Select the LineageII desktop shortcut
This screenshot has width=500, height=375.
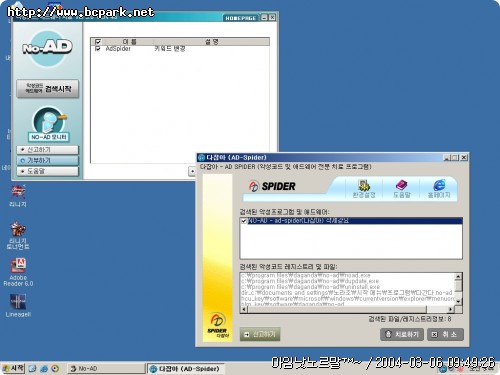[x=18, y=305]
